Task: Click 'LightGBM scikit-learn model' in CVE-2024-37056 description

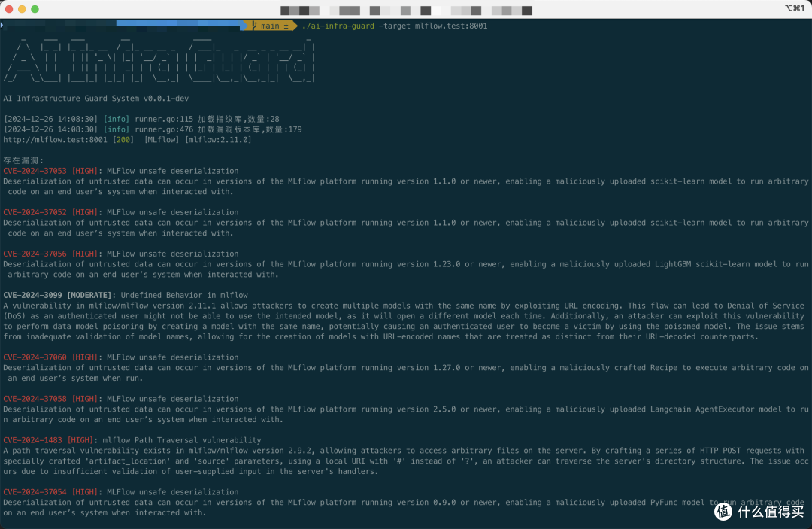Action: tap(716, 264)
